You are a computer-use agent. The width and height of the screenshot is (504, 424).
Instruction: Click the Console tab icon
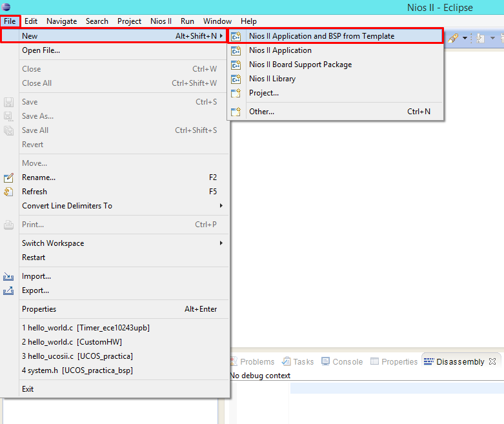point(326,361)
